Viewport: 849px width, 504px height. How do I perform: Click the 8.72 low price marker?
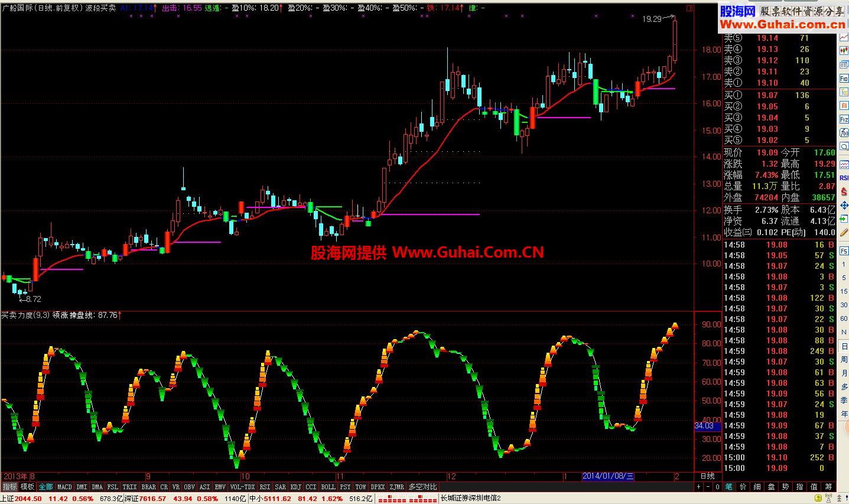[33, 300]
